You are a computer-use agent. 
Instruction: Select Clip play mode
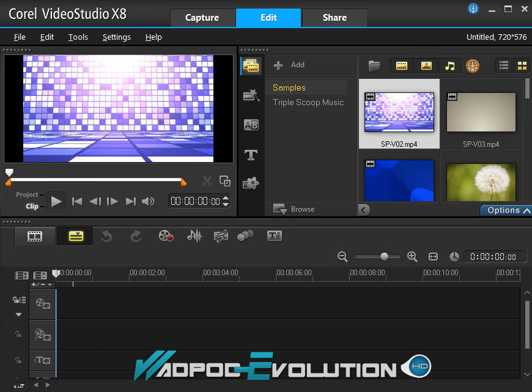coord(32,206)
